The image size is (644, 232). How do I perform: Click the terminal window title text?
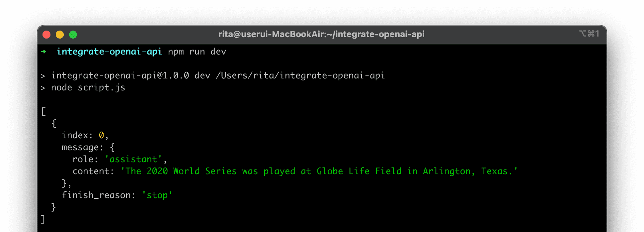[321, 34]
